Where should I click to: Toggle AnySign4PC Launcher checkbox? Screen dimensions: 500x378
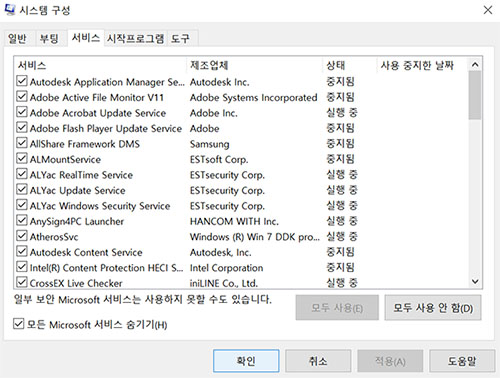[22, 220]
